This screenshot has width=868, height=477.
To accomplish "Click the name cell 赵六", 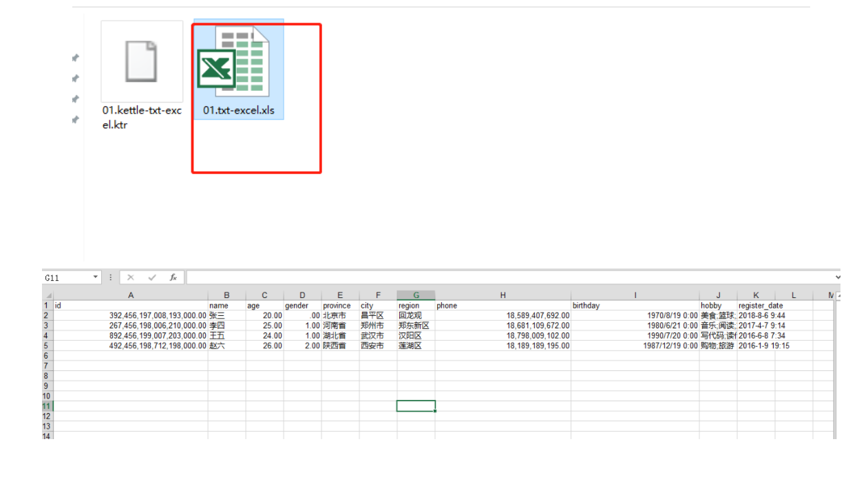I will coord(226,346).
